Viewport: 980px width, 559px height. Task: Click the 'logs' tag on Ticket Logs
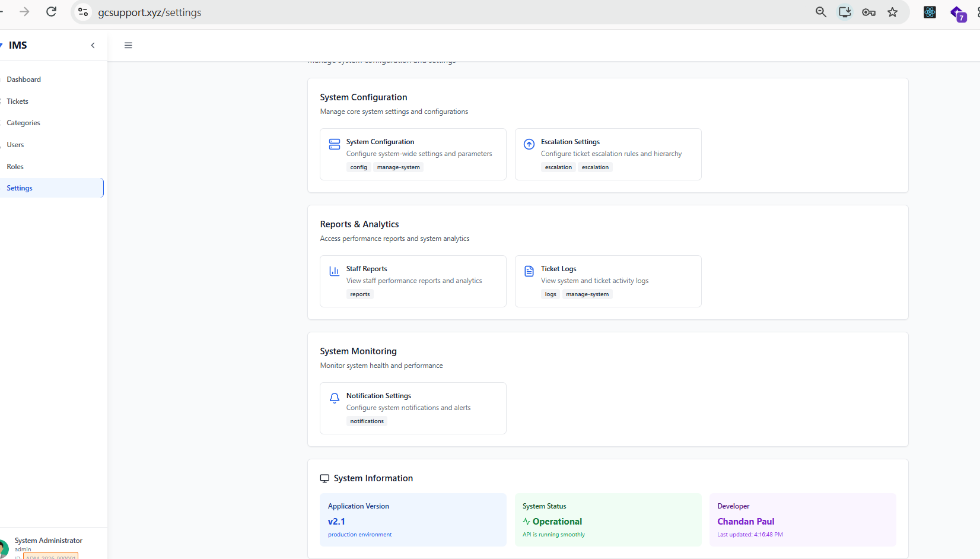pos(551,294)
